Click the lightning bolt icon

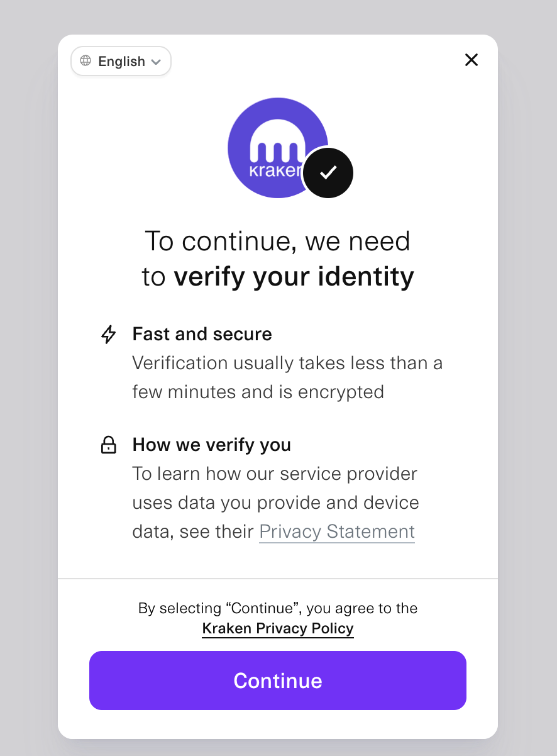(x=109, y=334)
